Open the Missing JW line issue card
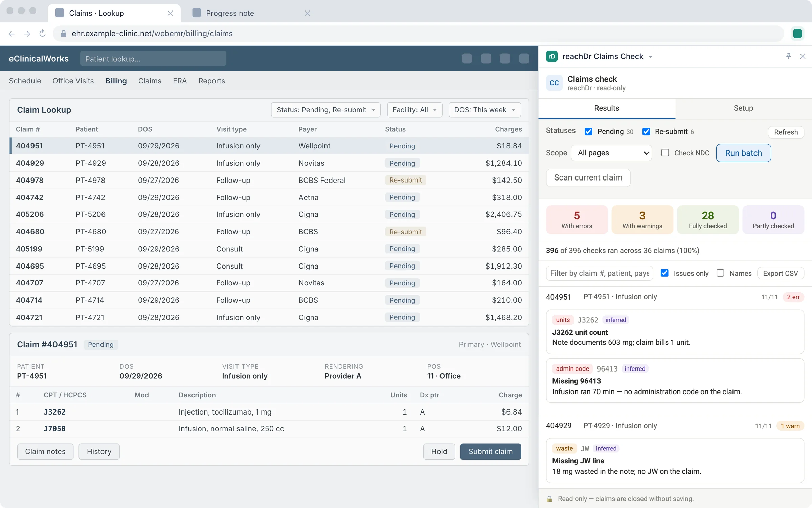 coord(675,460)
